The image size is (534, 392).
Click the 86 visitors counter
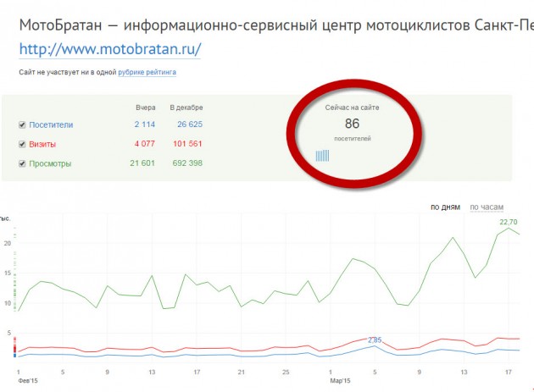351,124
